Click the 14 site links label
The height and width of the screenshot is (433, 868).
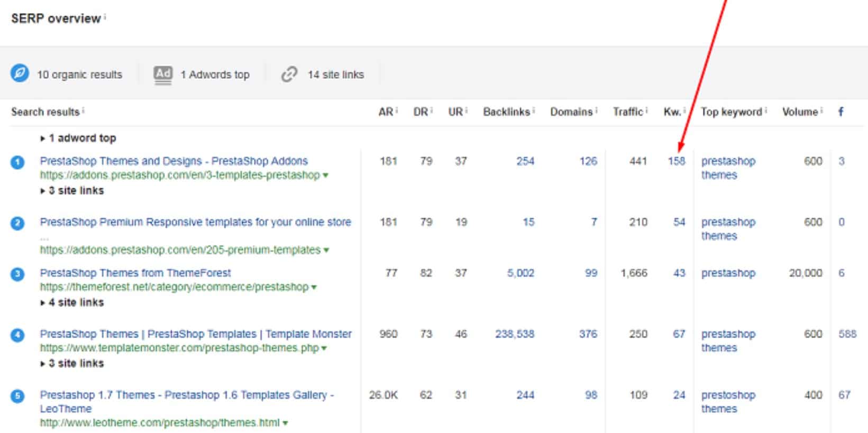click(336, 75)
